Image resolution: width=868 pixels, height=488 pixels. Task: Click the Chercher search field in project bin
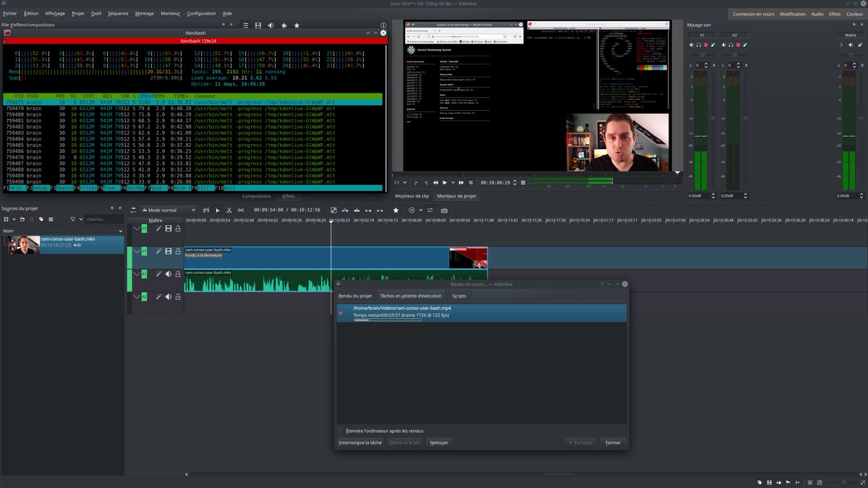(104, 219)
